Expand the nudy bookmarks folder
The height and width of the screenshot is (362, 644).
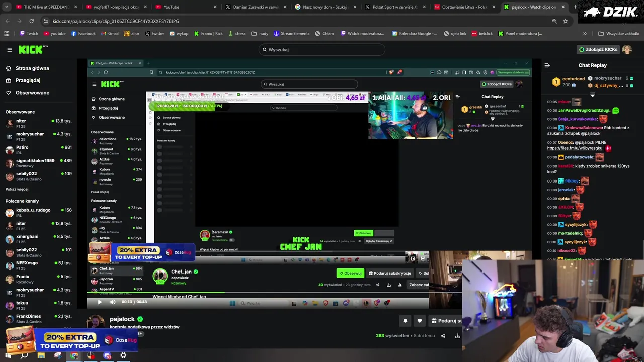[x=260, y=34]
